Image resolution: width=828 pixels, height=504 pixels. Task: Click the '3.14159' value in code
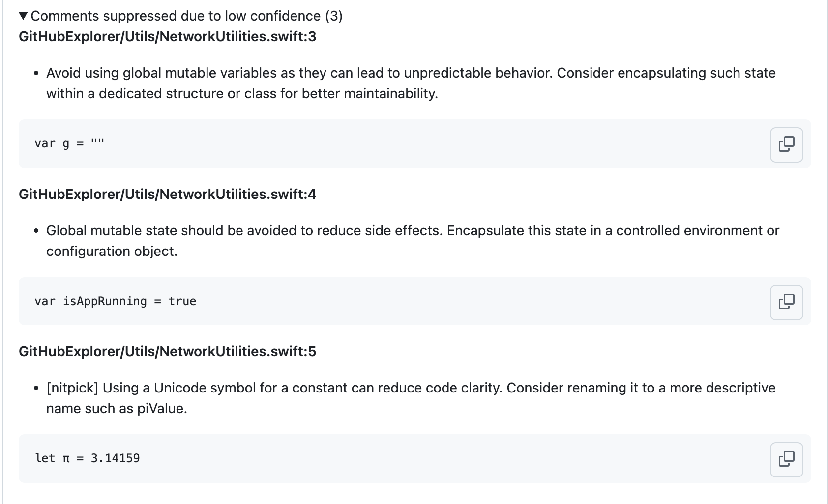[115, 458]
